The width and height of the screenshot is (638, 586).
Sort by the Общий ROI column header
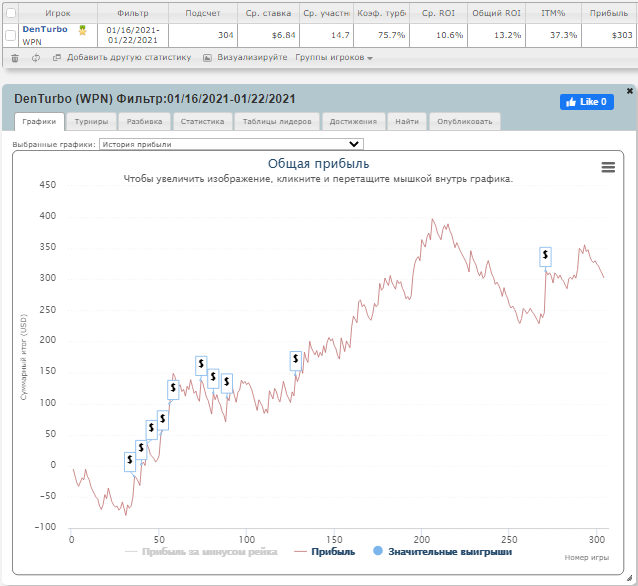(x=496, y=13)
